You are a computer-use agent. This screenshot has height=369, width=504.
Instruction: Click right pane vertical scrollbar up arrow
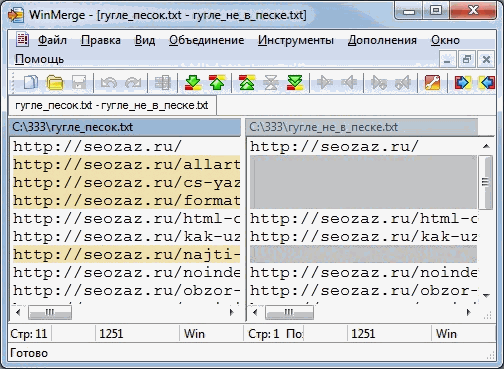[x=486, y=146]
